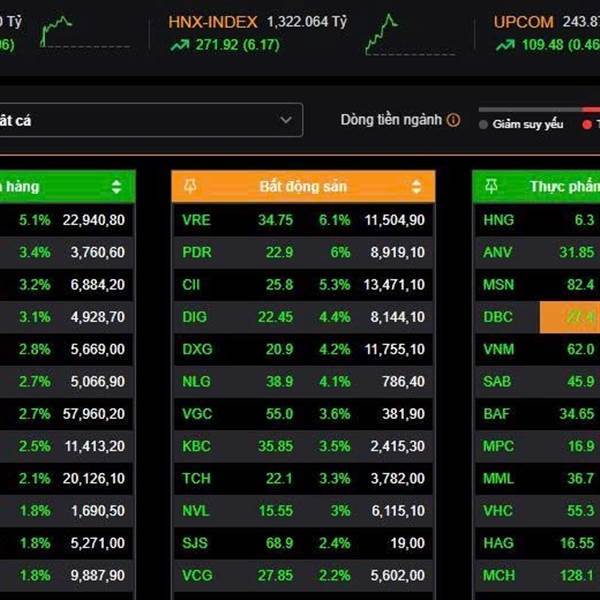This screenshot has height=600, width=600.
Task: Open stock VNM row
Action: coord(538,349)
